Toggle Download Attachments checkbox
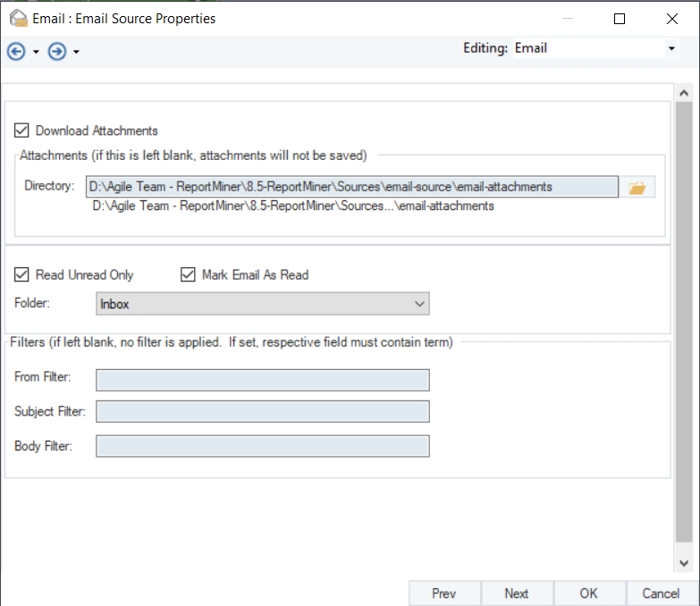Screen dimensions: 700x606 click(22, 130)
